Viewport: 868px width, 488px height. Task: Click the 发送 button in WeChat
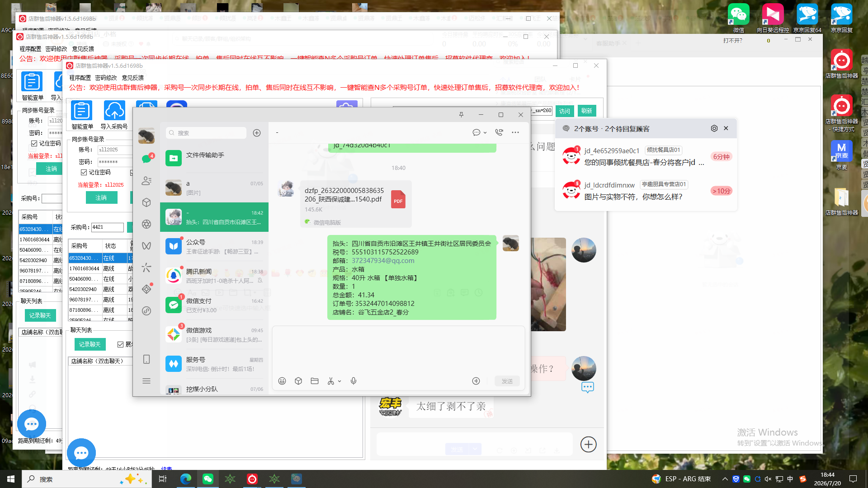click(x=507, y=381)
